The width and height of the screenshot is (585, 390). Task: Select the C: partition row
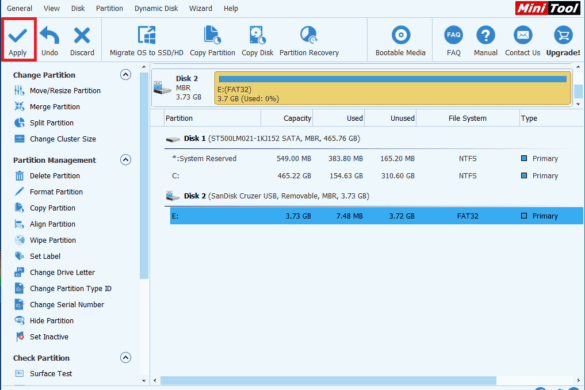376,176
